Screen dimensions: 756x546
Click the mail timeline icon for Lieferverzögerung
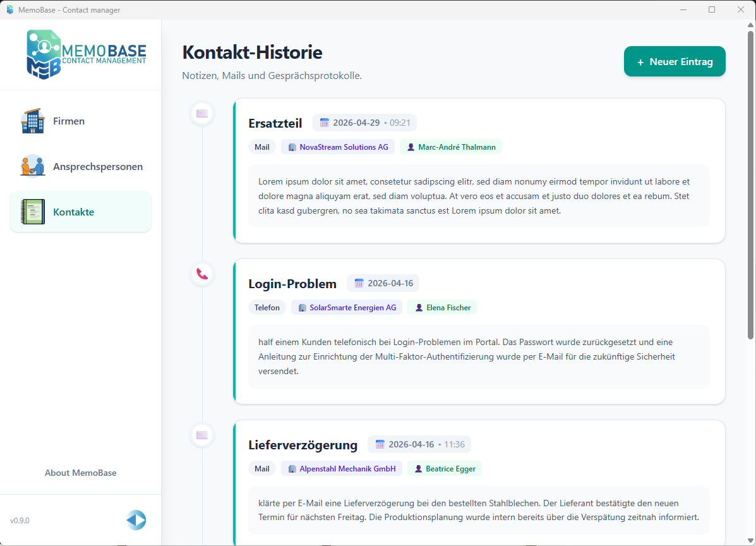(202, 435)
